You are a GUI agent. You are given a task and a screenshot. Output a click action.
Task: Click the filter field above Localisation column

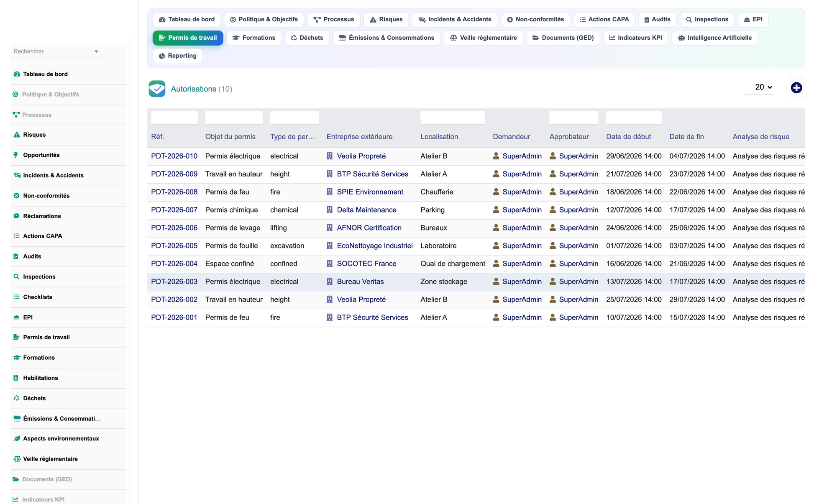click(x=453, y=118)
